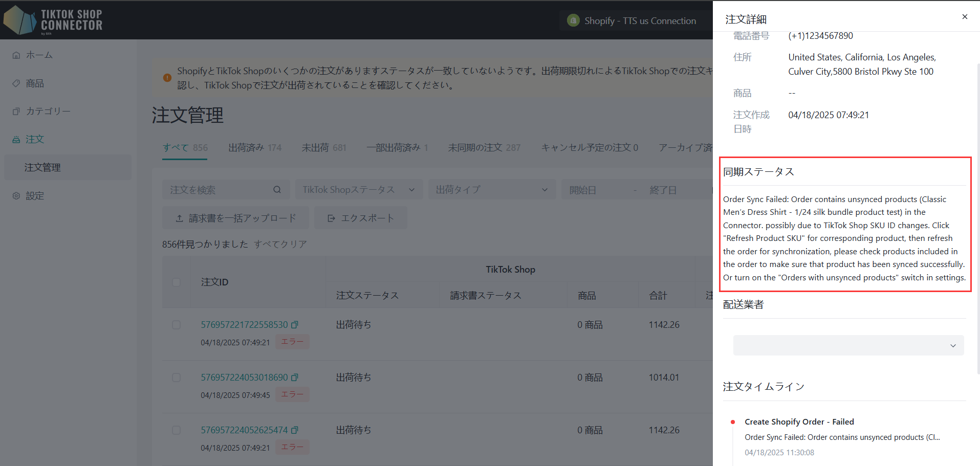Click the export icon beside エクスポート
Image resolution: width=980 pixels, height=466 pixels.
tap(331, 218)
